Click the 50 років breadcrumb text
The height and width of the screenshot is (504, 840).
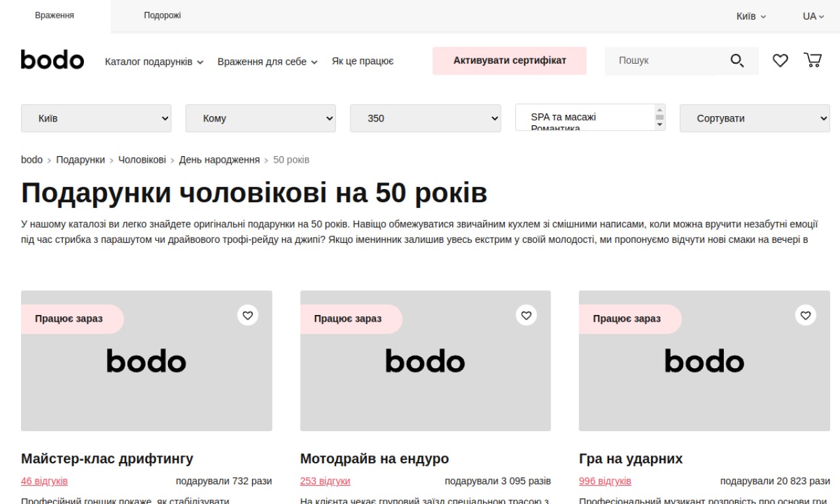point(291,159)
